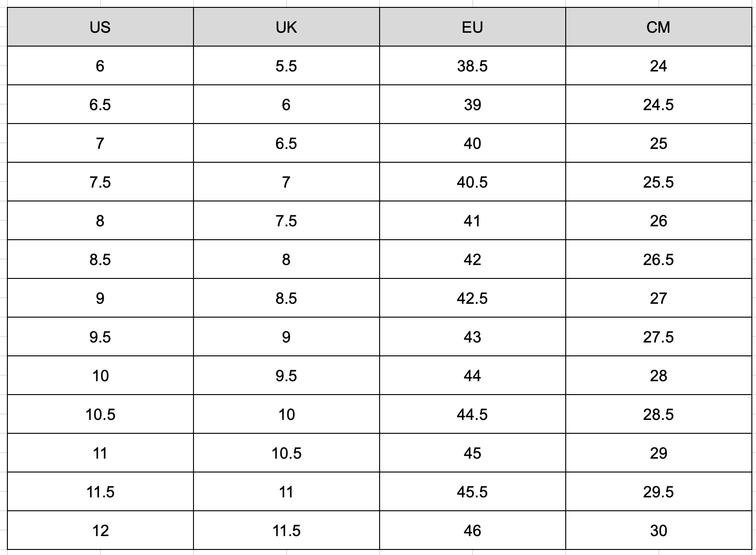Select the EU 40.5 cell
The width and height of the screenshot is (756, 555).
(x=472, y=182)
